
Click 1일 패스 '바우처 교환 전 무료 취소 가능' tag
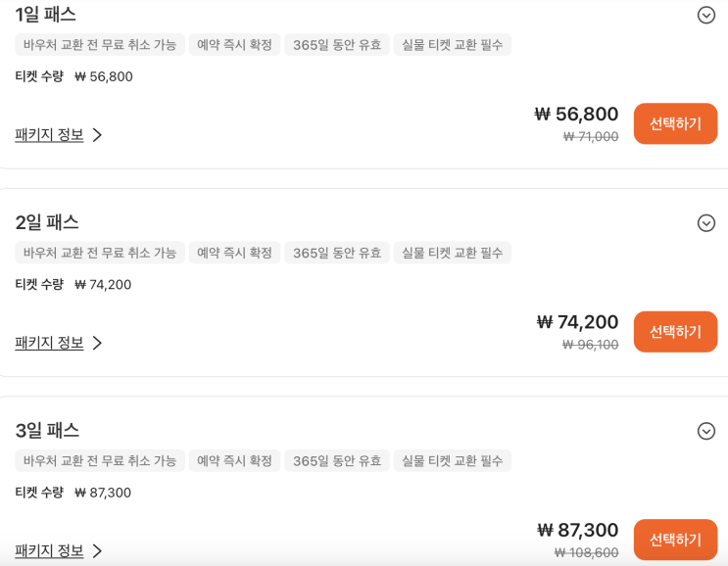pos(100,45)
